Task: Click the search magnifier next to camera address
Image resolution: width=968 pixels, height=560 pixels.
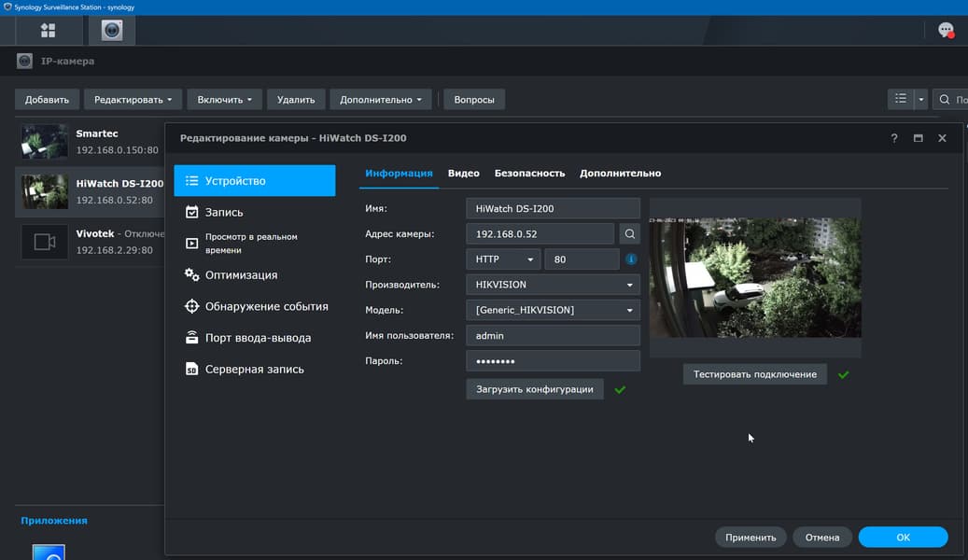Action: [x=629, y=234]
